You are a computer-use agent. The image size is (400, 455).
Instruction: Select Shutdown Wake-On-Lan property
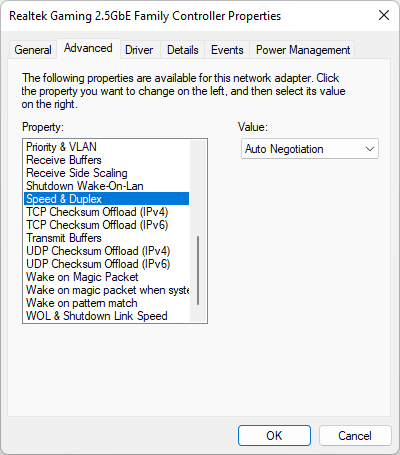pyautogui.click(x=107, y=186)
